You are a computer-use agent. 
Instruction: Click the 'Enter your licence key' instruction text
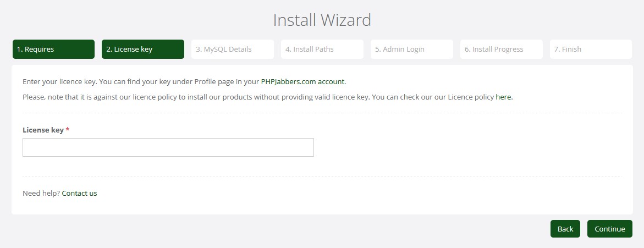[137, 81]
